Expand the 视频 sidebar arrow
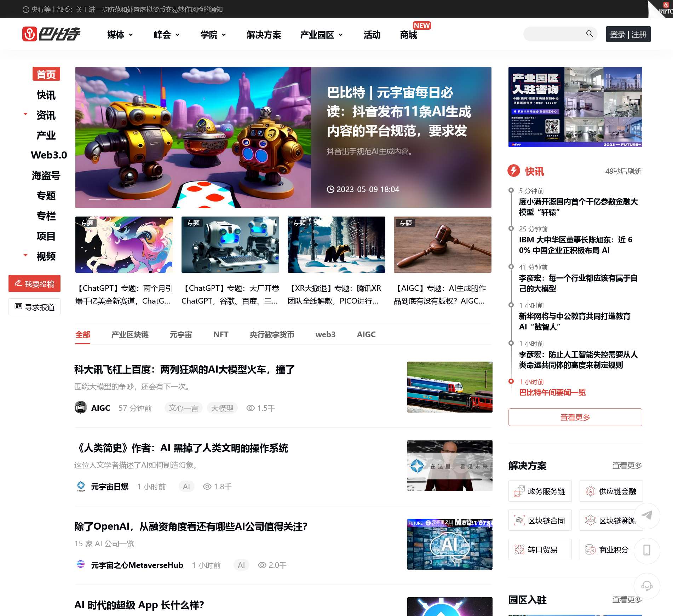 point(25,255)
